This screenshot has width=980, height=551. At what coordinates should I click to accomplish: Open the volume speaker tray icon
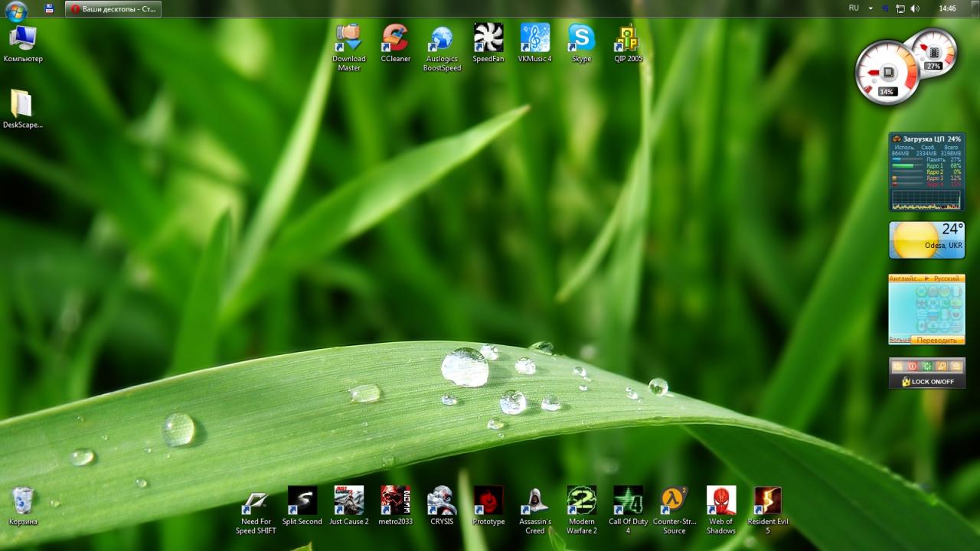coord(915,8)
